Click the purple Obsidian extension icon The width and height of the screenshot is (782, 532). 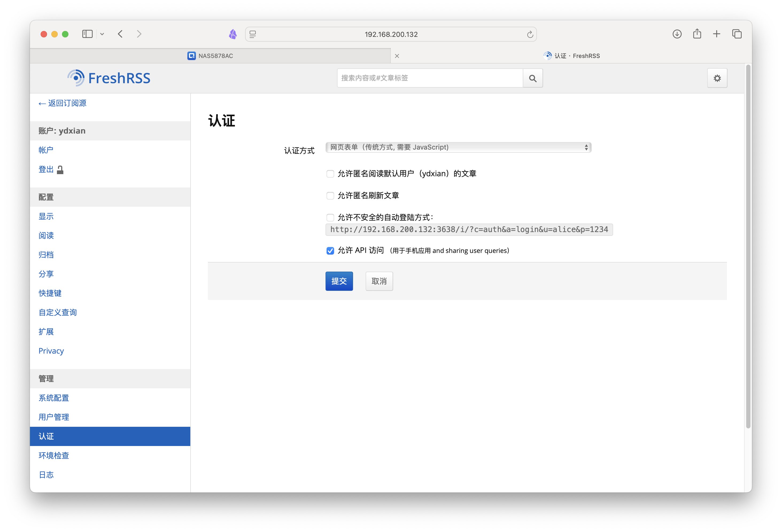click(x=233, y=34)
